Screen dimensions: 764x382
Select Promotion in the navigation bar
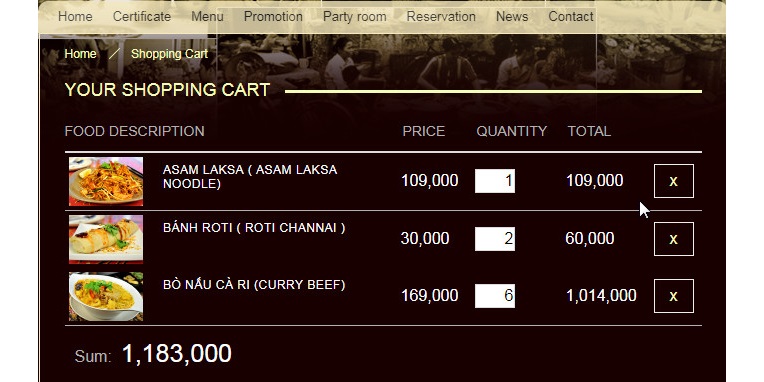pos(273,17)
